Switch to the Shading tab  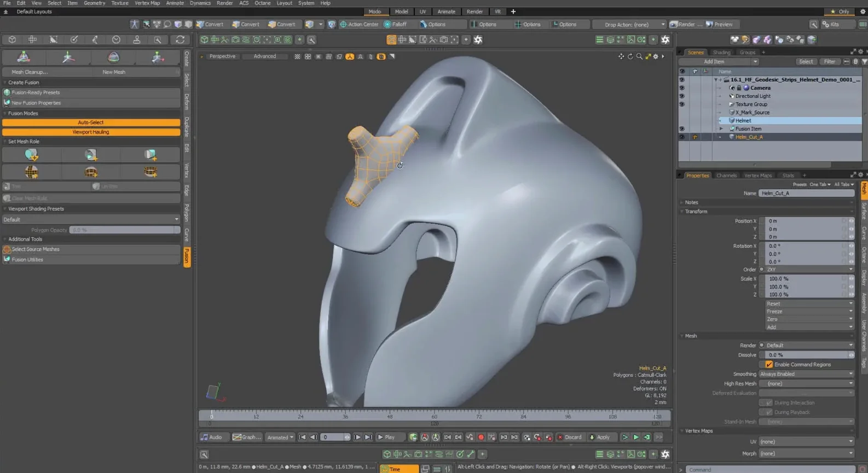(721, 52)
